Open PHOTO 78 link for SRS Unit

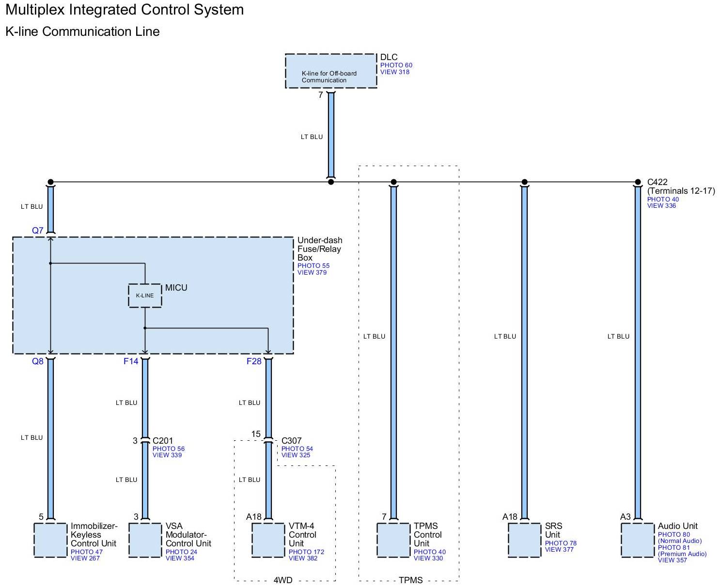pyautogui.click(x=561, y=543)
